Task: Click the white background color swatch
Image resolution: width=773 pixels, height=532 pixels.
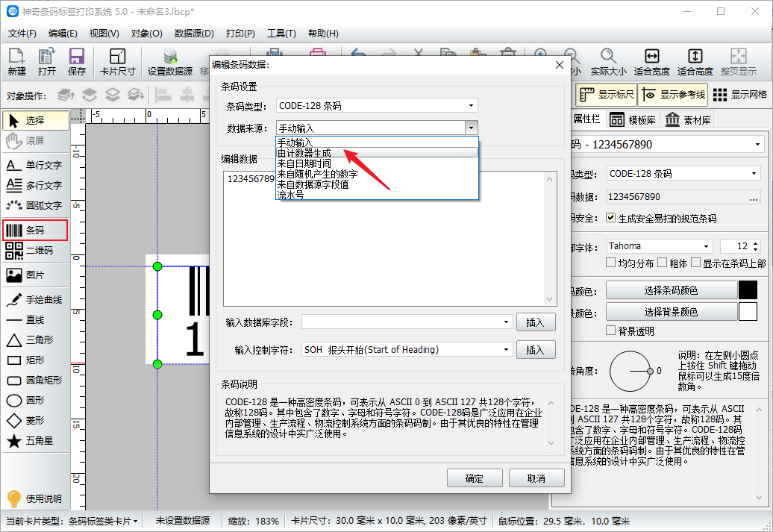Action: point(748,312)
